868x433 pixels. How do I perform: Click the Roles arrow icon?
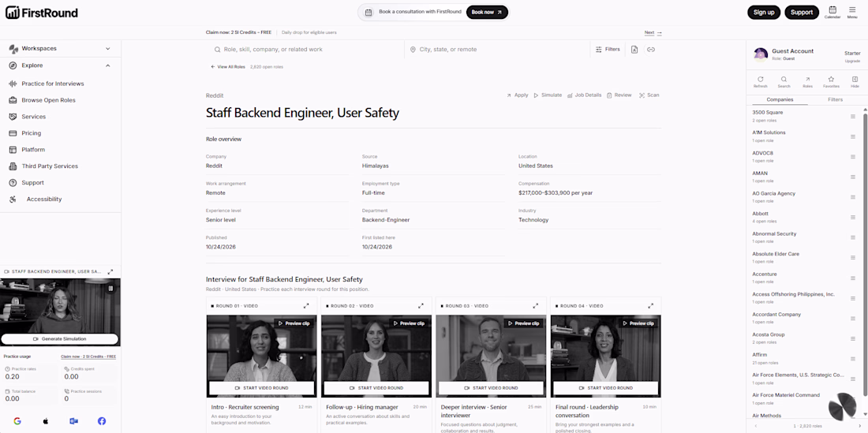point(807,82)
